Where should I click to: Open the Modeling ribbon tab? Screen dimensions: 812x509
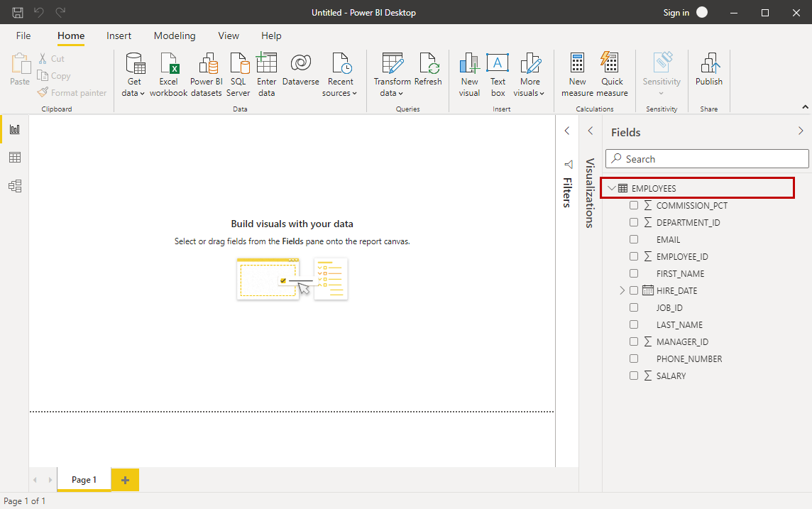pos(175,35)
